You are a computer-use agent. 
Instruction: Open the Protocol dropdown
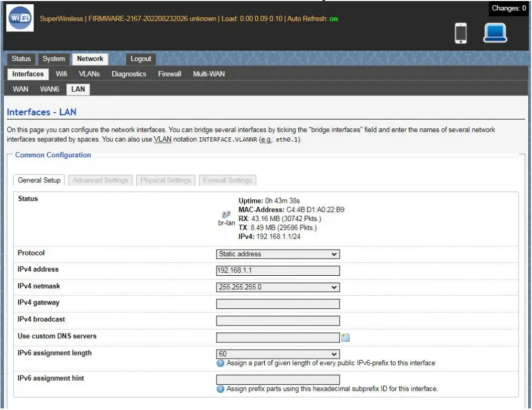(278, 254)
